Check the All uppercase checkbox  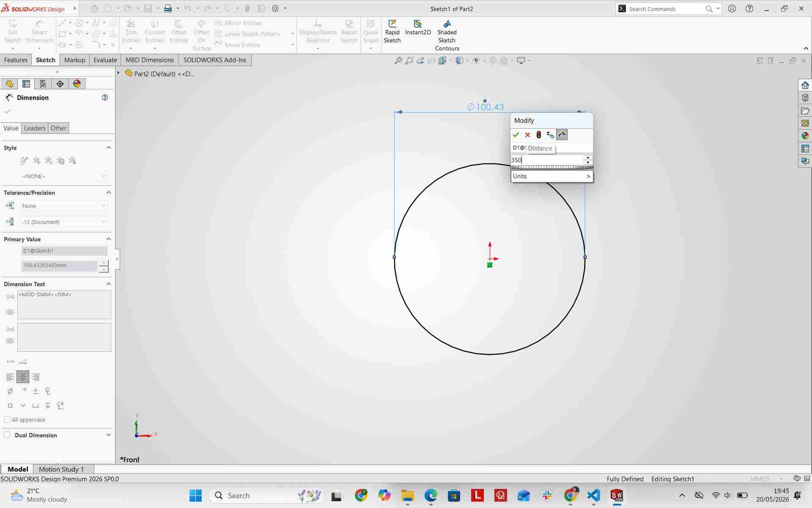(x=7, y=420)
